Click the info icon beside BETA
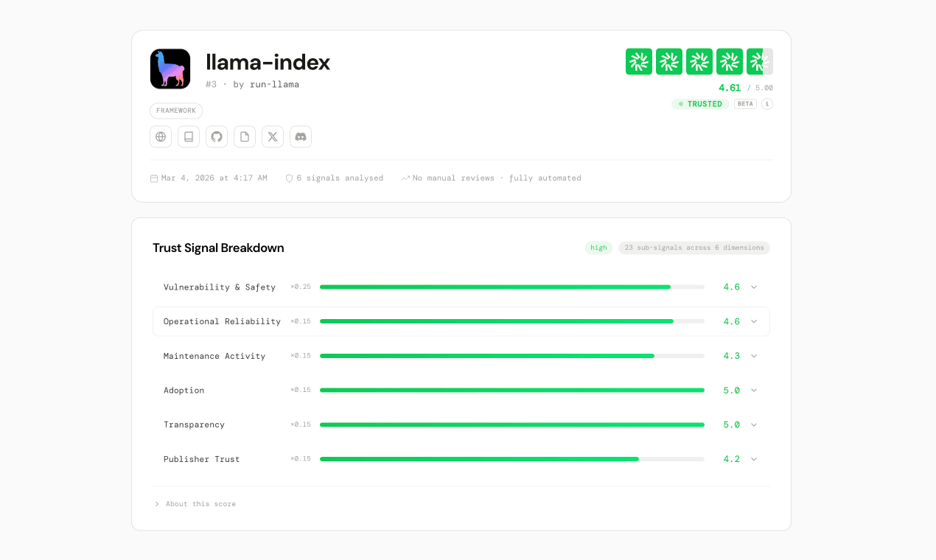The image size is (936, 560). (x=766, y=104)
